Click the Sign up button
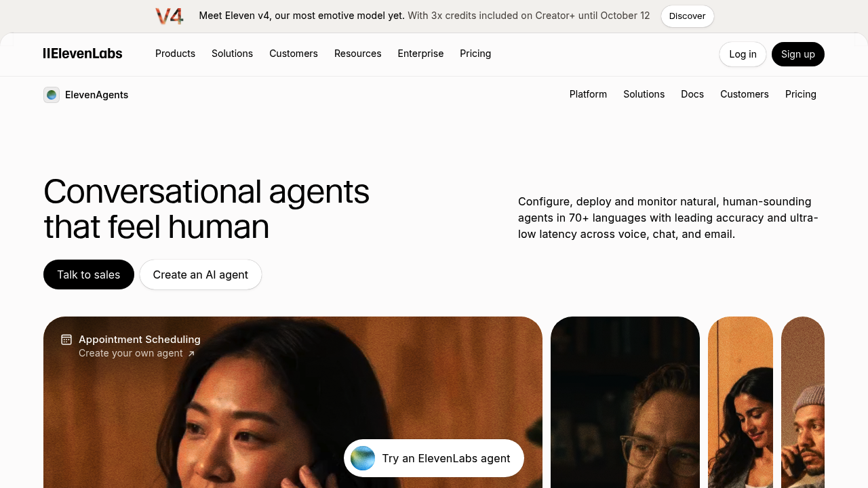 click(798, 54)
